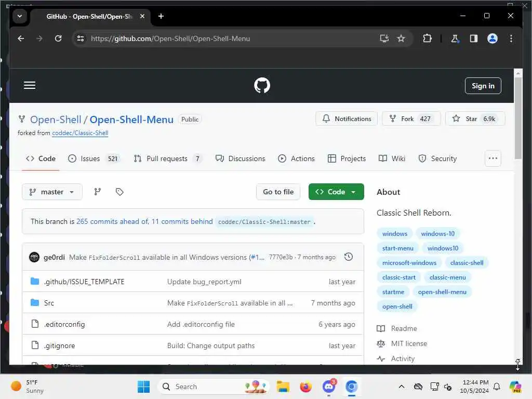532x399 pixels.
Task: Open the .editorconfig file
Action: 64,324
